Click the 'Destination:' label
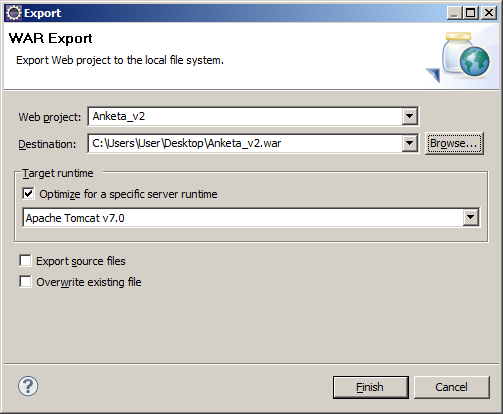The height and width of the screenshot is (414, 503). (47, 144)
